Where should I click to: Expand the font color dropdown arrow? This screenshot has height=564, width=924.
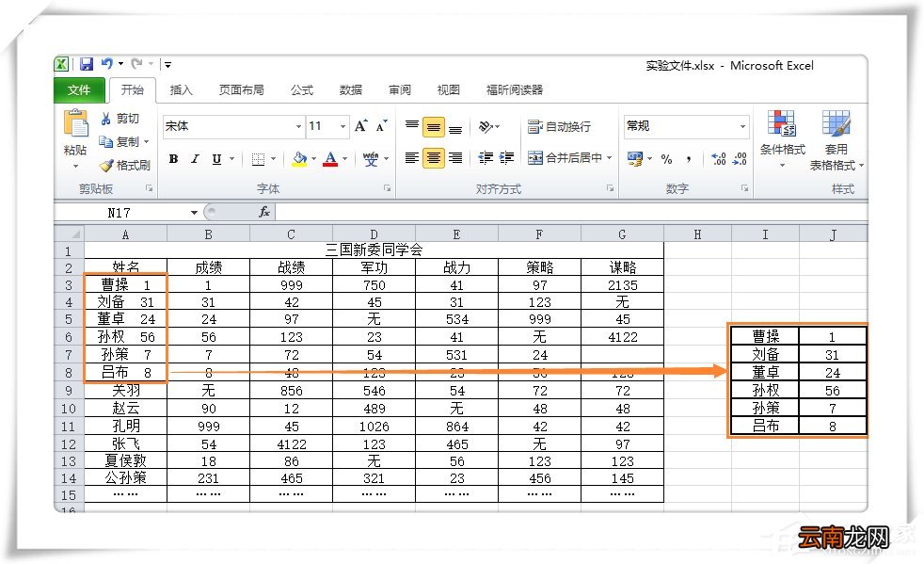(344, 159)
